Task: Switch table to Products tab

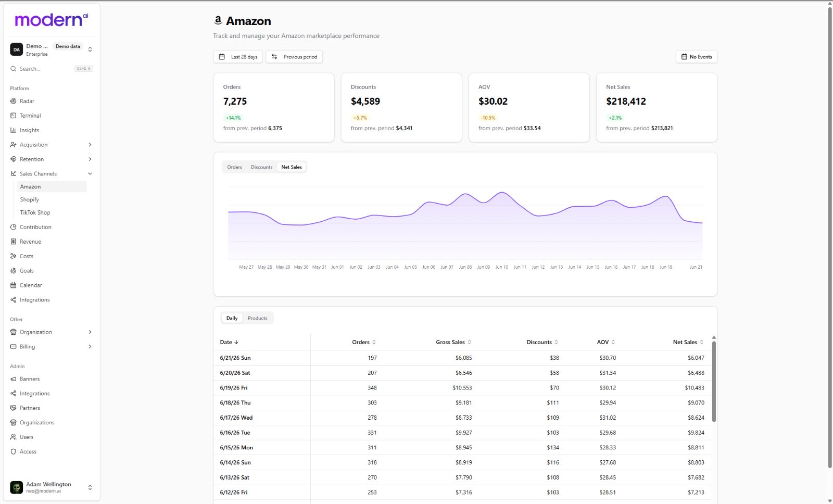Action: pos(258,318)
